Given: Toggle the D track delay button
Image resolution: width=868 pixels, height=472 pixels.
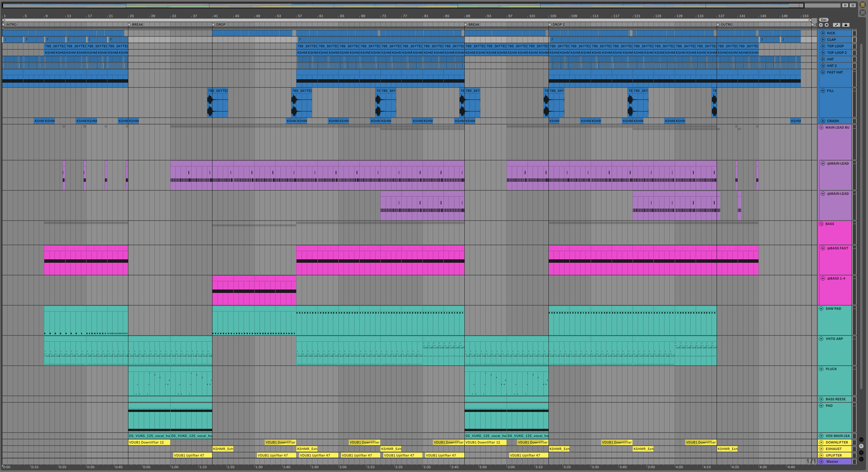Looking at the screenshot, I should (x=861, y=459).
